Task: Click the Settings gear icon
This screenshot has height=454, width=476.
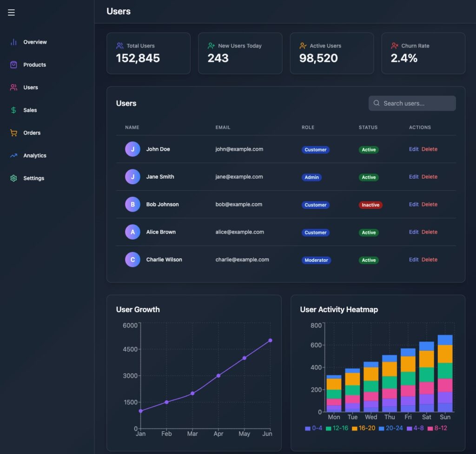Action: pos(13,179)
